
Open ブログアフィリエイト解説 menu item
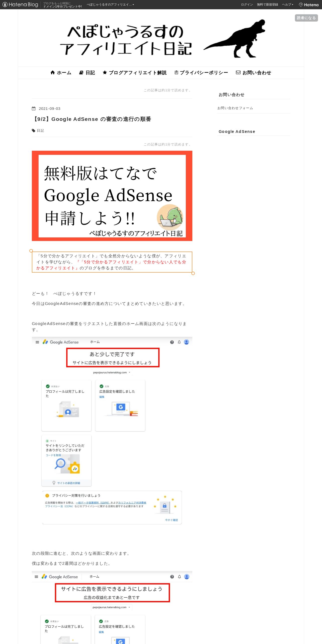[134, 73]
